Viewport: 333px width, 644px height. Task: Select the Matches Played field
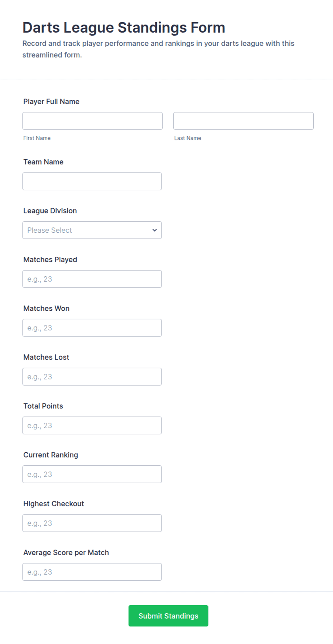(x=92, y=279)
